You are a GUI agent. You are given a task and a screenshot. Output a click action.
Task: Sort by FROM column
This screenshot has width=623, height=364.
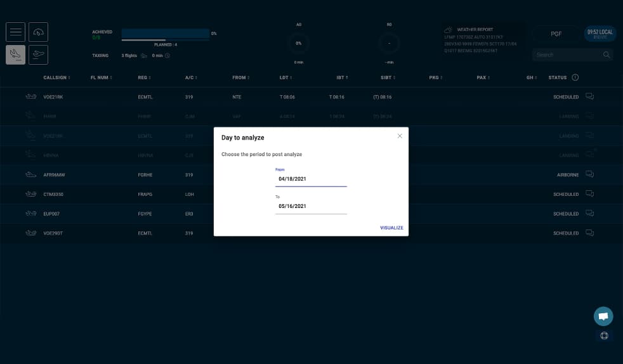(x=241, y=78)
